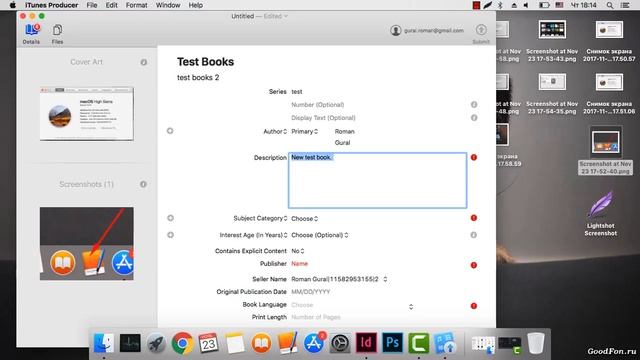Open the Interest Age (In Years) label dropdown
640x360 pixels.
(253, 235)
